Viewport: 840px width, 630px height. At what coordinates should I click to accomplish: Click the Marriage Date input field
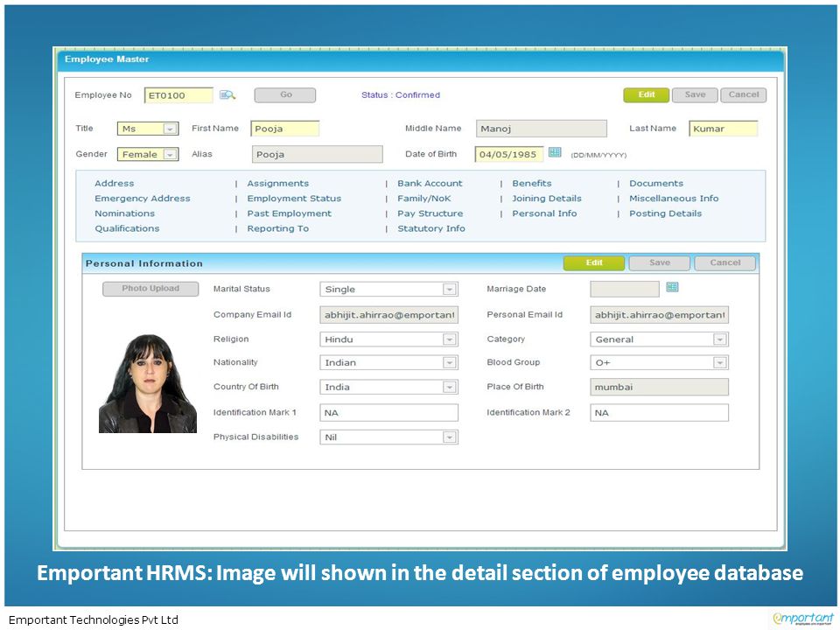(x=625, y=290)
